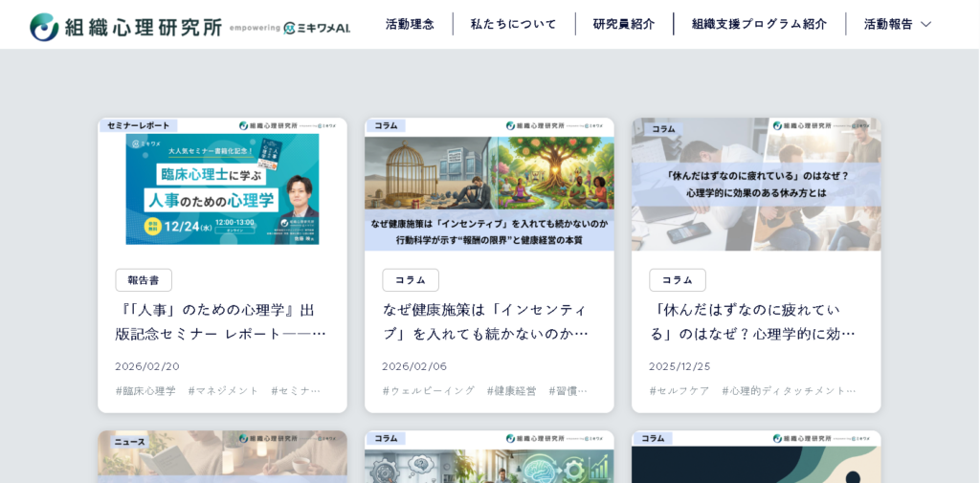Screen dimensions: 980x483
Task: Open the 活動理念 menu item
Action: coord(410,24)
